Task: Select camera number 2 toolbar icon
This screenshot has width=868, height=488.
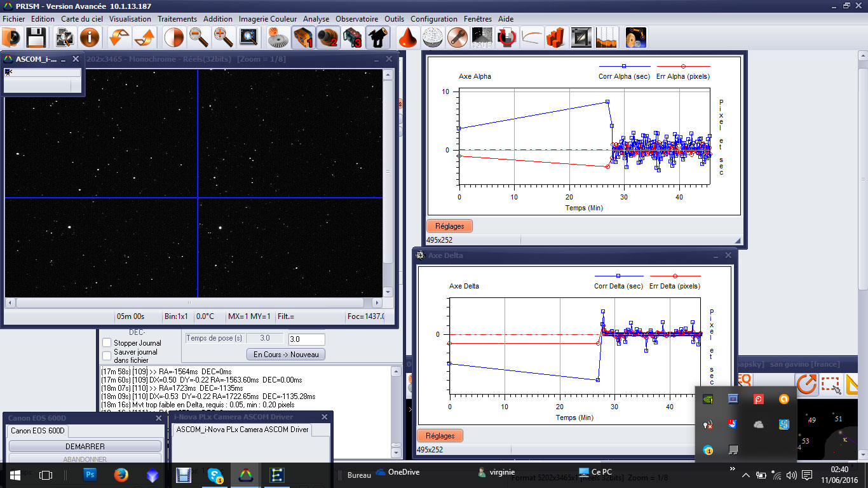Action: (328, 37)
